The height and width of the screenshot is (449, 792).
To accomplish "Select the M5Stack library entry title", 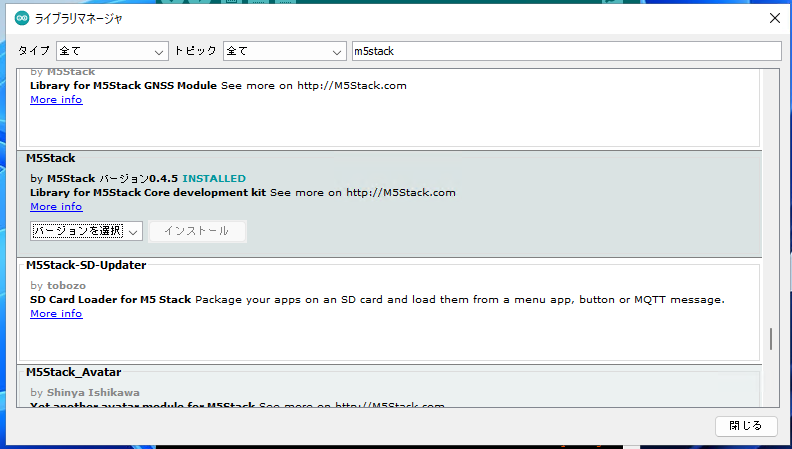I will [x=51, y=158].
